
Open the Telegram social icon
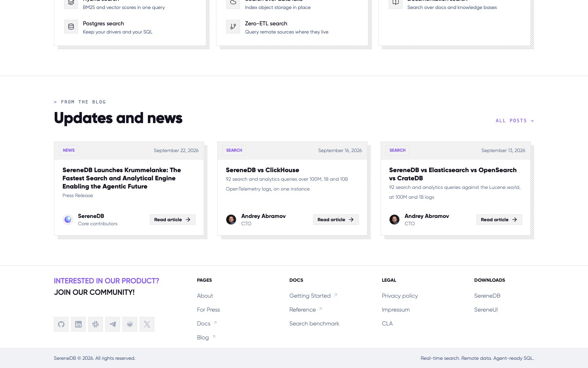pyautogui.click(x=113, y=324)
